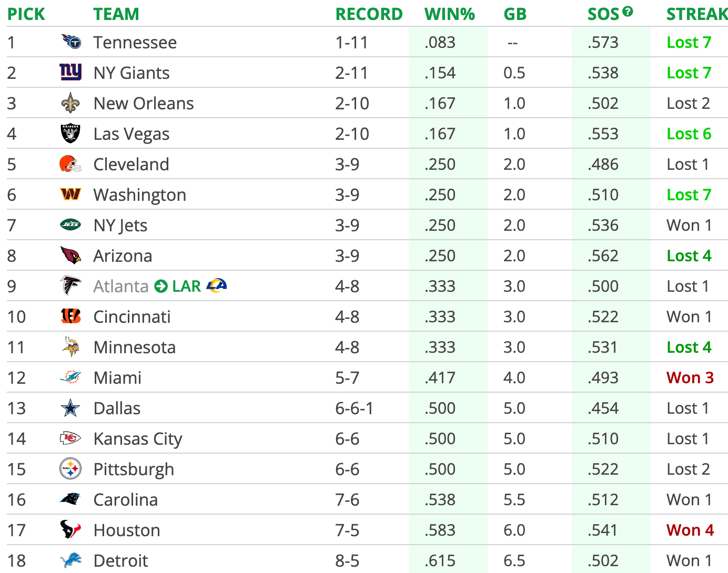
Task: Click Miami's Won 3 streak cell
Action: coord(690,378)
